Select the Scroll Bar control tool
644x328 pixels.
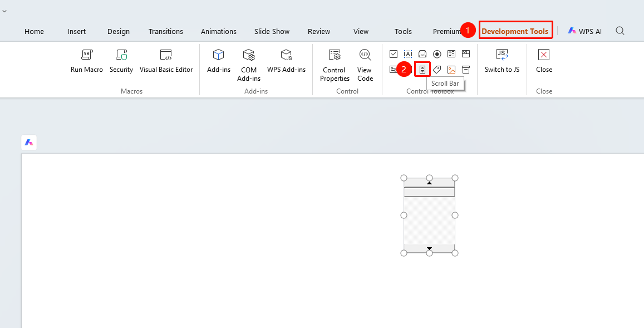click(x=422, y=70)
